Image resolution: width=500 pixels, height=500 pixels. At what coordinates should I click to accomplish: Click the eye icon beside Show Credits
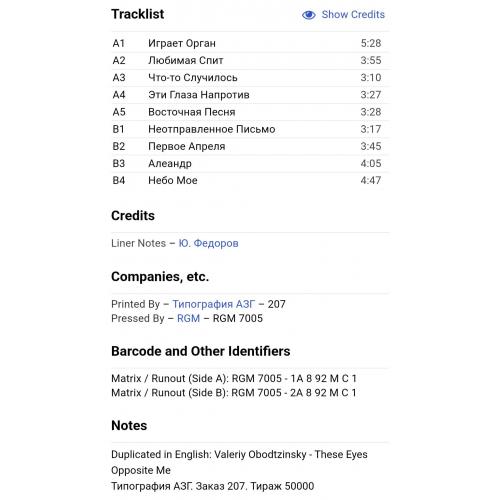[x=309, y=15]
